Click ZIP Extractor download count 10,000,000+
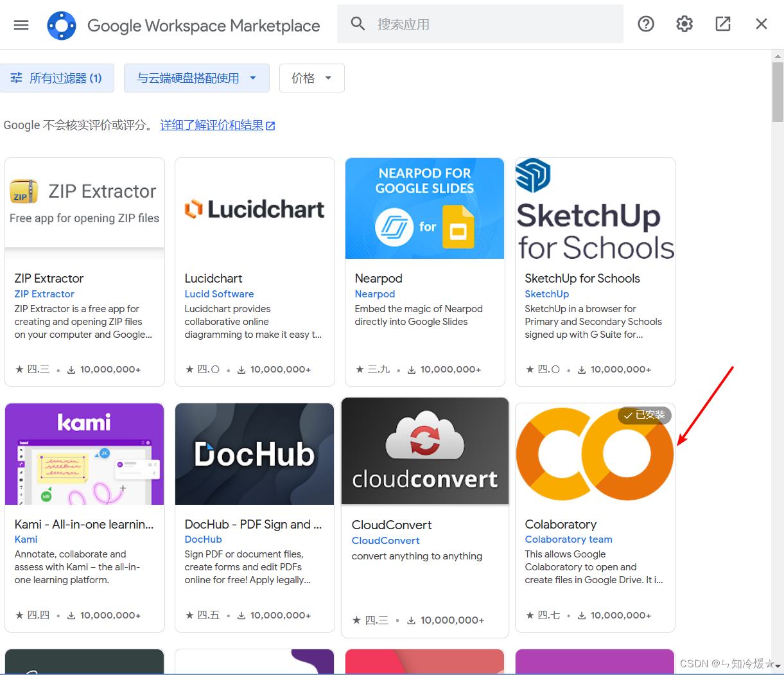Image resolution: width=784 pixels, height=675 pixels. point(104,369)
